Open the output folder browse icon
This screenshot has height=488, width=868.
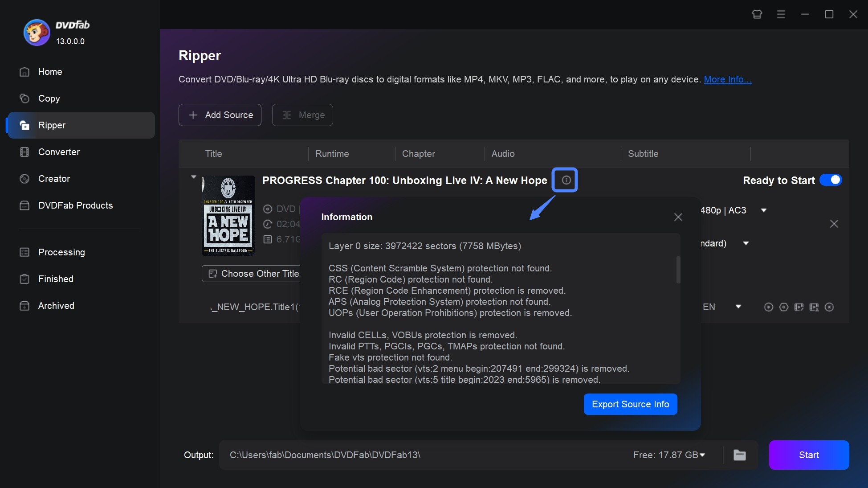pyautogui.click(x=740, y=455)
